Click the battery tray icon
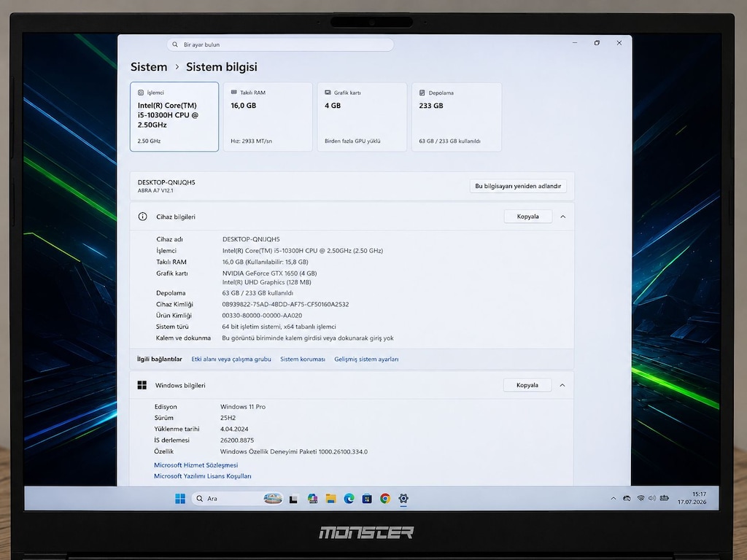 click(664, 498)
